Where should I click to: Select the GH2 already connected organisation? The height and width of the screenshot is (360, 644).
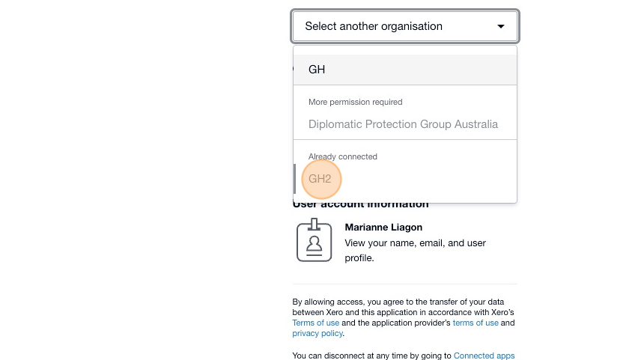pyautogui.click(x=320, y=179)
